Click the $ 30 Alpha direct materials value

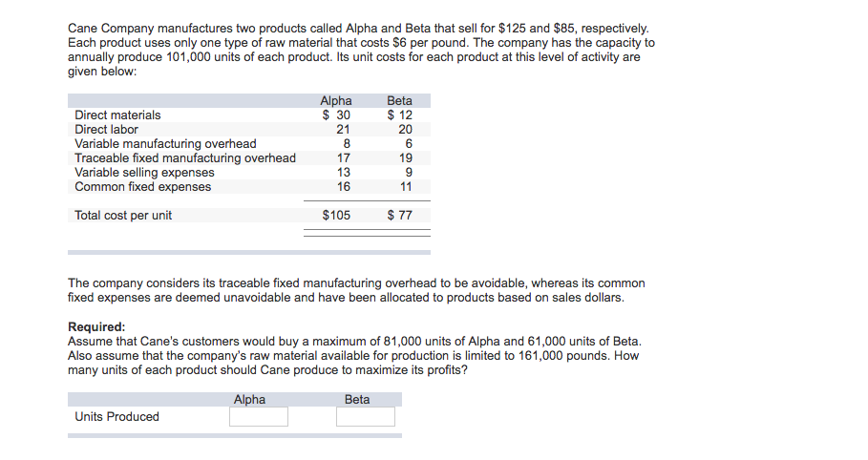click(336, 115)
